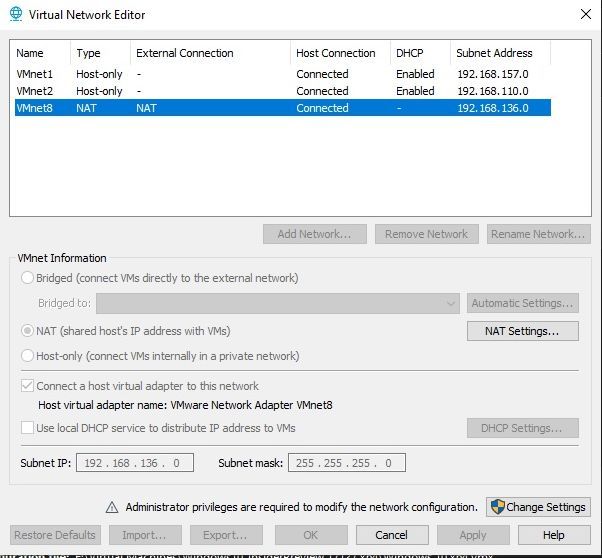Click the Change Settings shield button
602x558 pixels.
[x=538, y=507]
